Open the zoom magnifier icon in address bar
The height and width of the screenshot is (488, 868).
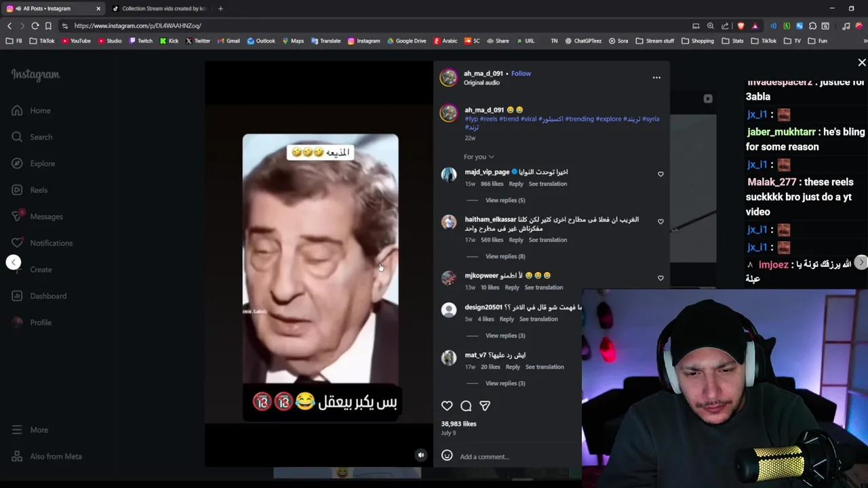tap(710, 26)
